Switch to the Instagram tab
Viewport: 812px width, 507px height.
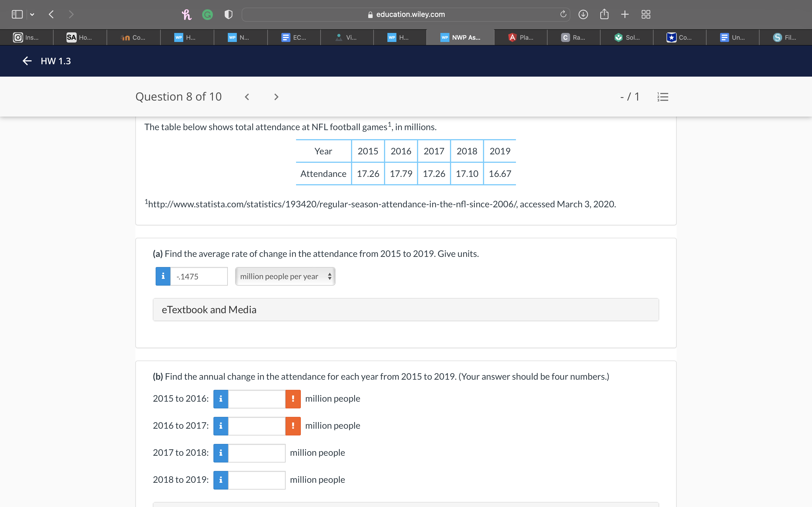coord(27,37)
